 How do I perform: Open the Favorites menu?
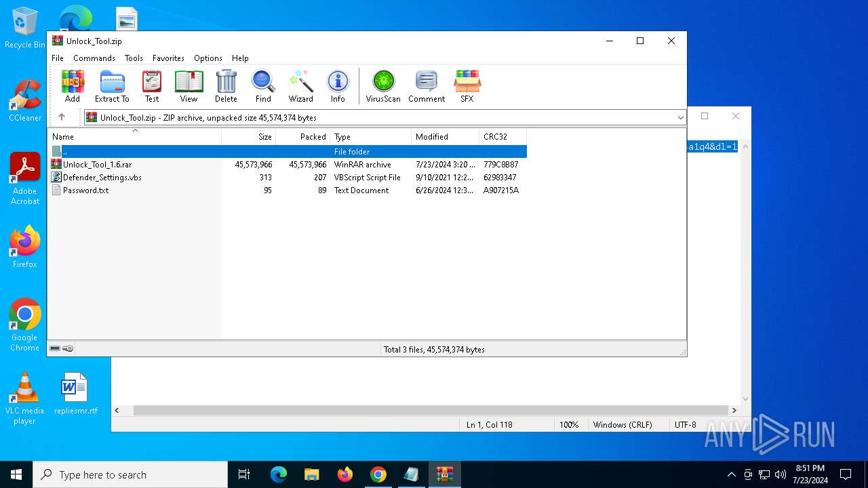click(x=168, y=58)
